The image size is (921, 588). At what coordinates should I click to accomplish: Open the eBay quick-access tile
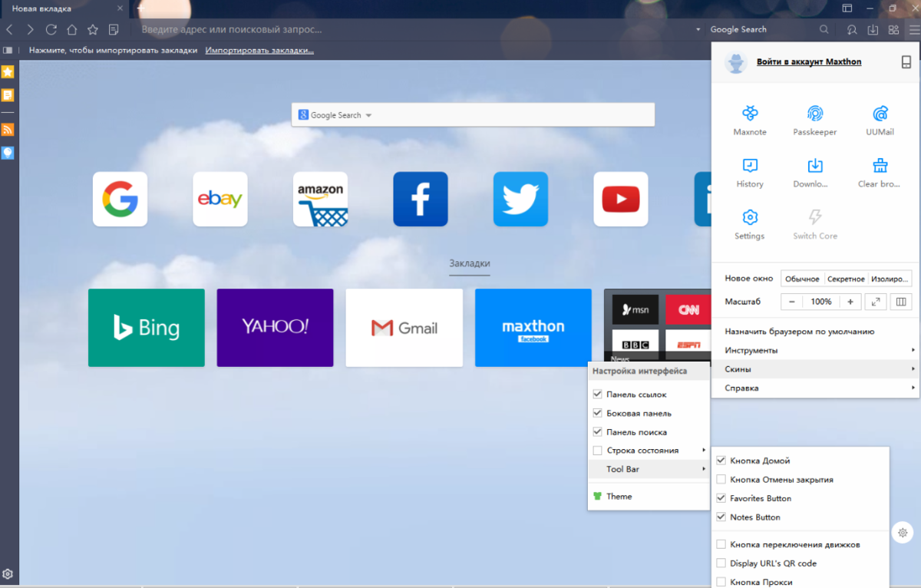220,199
